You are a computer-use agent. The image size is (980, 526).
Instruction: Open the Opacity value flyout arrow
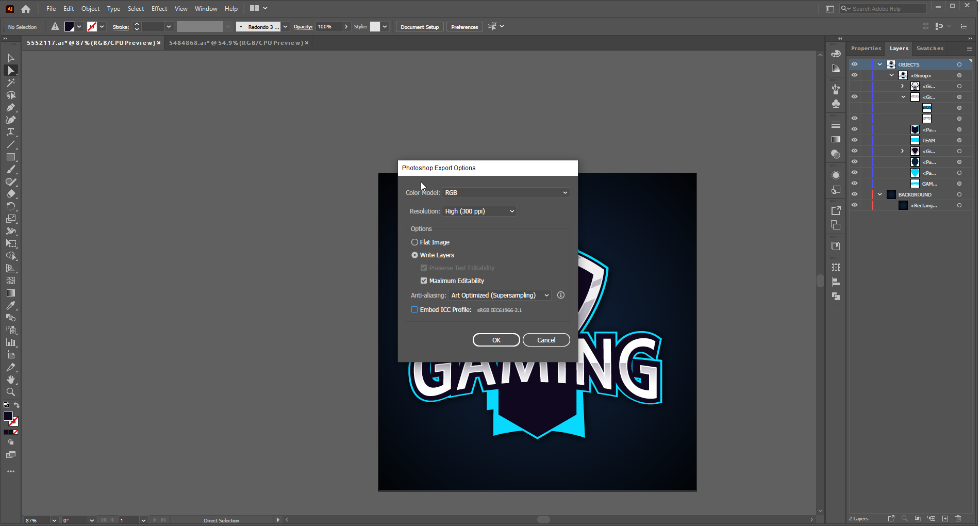point(346,27)
